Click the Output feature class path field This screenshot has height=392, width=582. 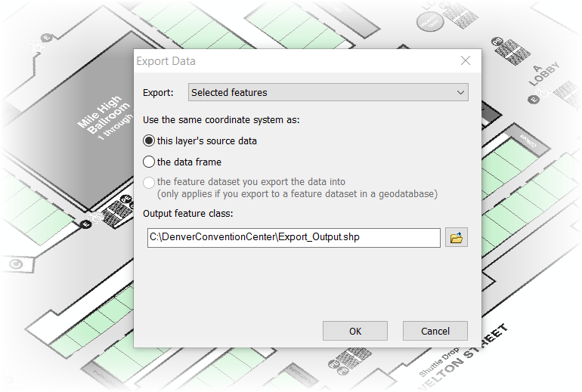click(x=293, y=238)
